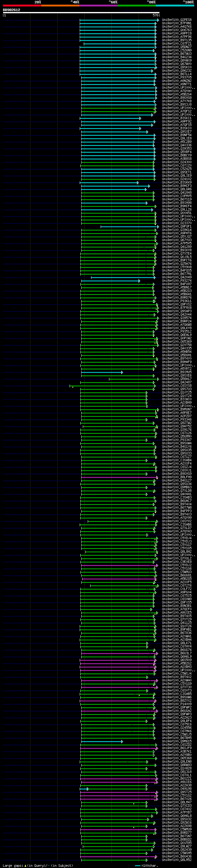Select label UniRef100_Q9ST25

point(177,792)
